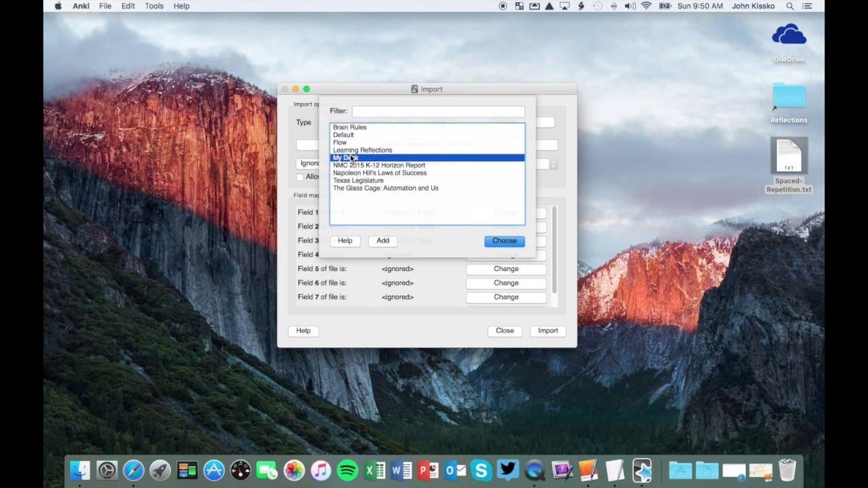Select the Texas Legislature deck
This screenshot has height=488, width=868.
427,180
